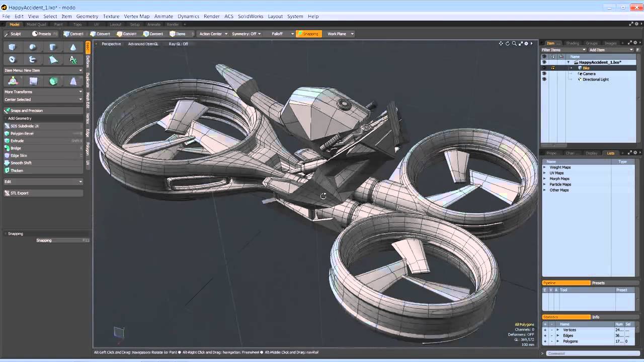Click minus for the Edges row
644x362 pixels.
click(x=551, y=336)
